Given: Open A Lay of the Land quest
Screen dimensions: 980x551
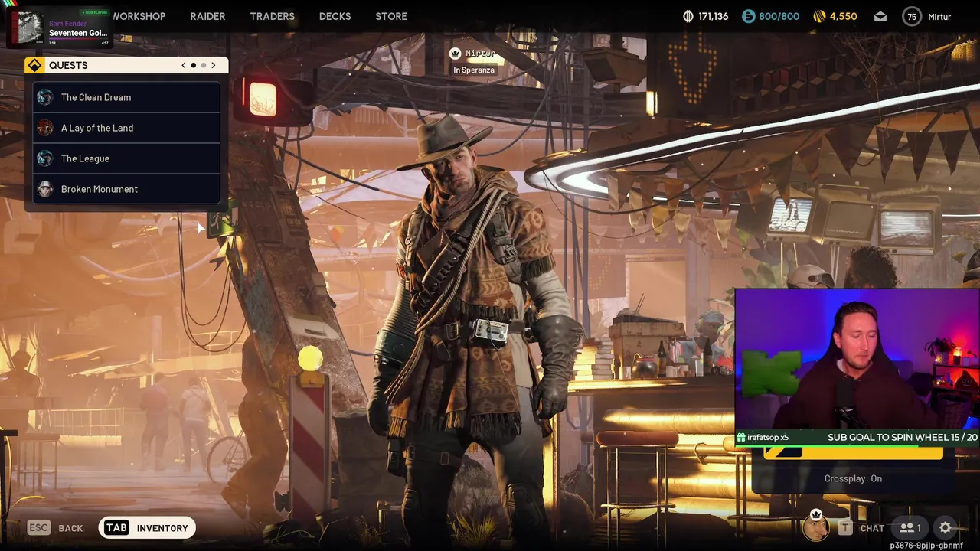Looking at the screenshot, I should tap(126, 128).
